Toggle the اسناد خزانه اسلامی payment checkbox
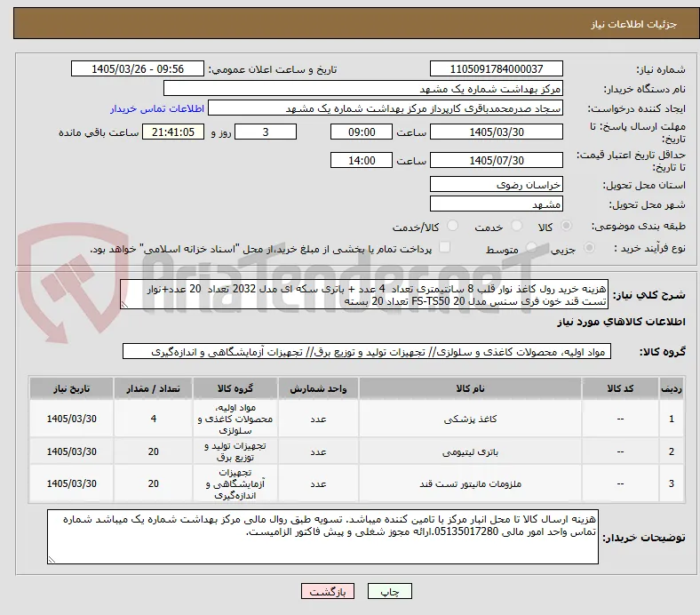The width and height of the screenshot is (700, 615). (445, 247)
